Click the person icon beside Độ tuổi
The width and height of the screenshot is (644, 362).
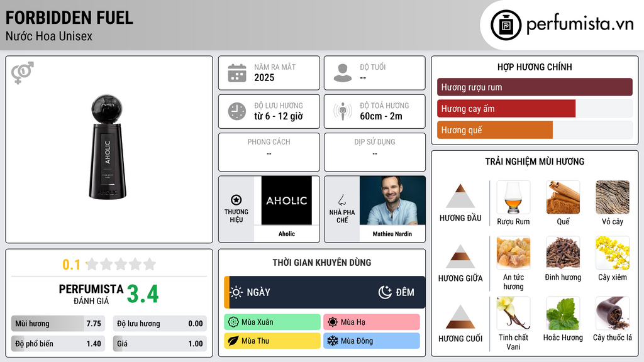point(343,73)
